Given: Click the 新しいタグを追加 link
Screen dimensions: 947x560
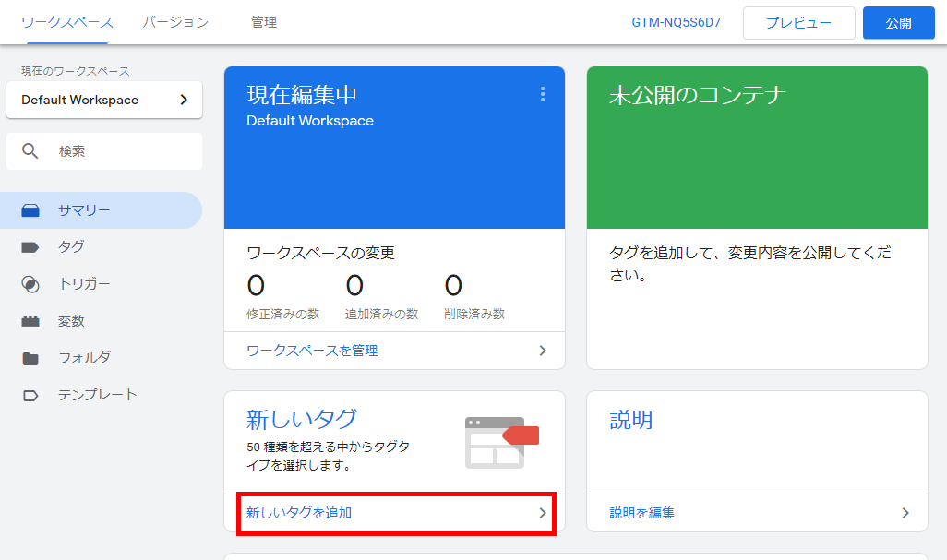Looking at the screenshot, I should pyautogui.click(x=299, y=513).
